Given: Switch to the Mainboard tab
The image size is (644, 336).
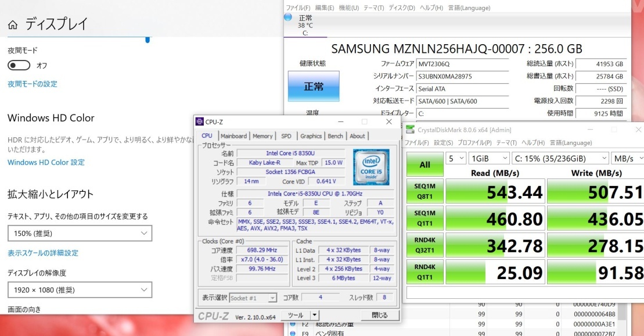Looking at the screenshot, I should [233, 136].
